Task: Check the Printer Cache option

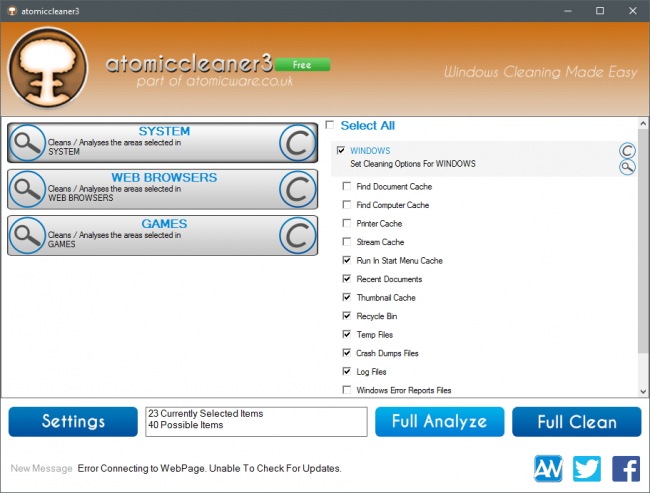Action: pos(347,223)
